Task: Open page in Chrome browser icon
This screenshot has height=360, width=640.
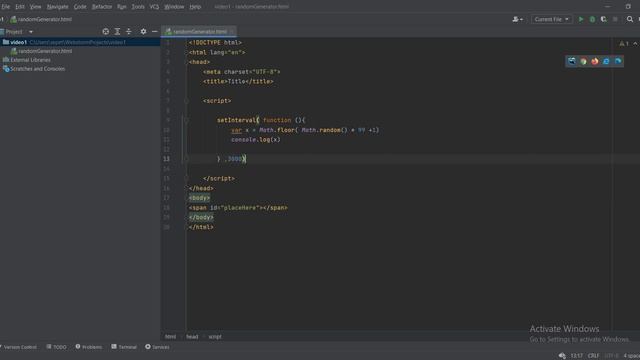Action: (x=583, y=61)
